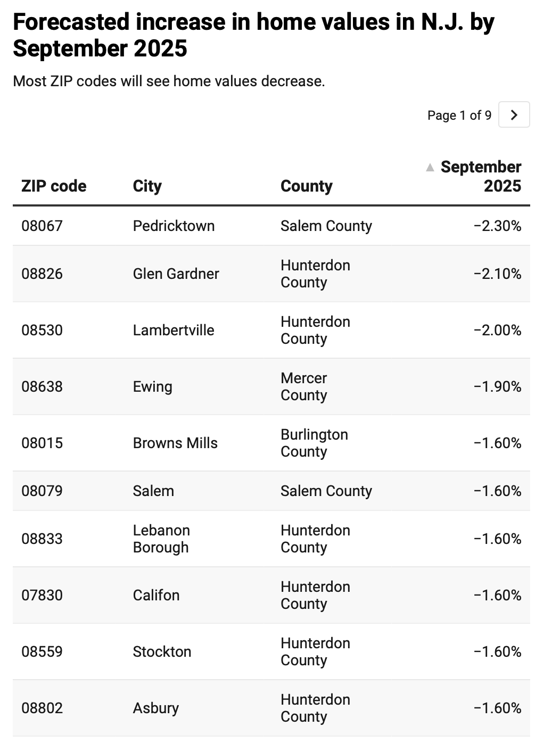Select the Califon row

point(271,595)
